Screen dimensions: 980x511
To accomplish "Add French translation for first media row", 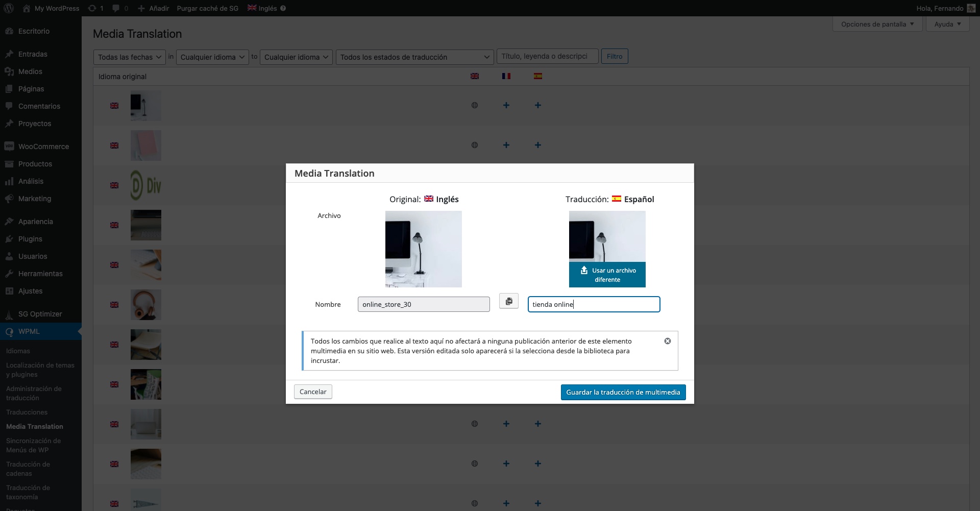I will (506, 105).
